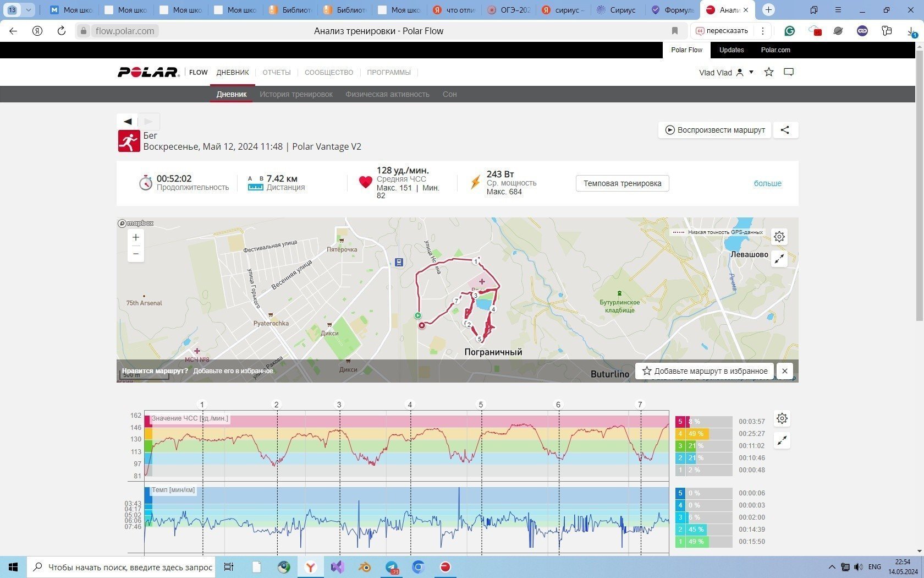Click lap marker 4 on the chart

pos(410,405)
